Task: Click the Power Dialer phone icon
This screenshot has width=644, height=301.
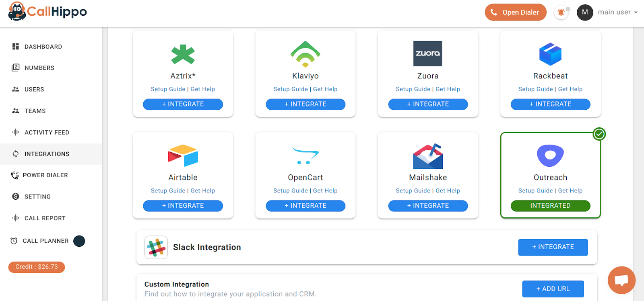Action: [15, 175]
